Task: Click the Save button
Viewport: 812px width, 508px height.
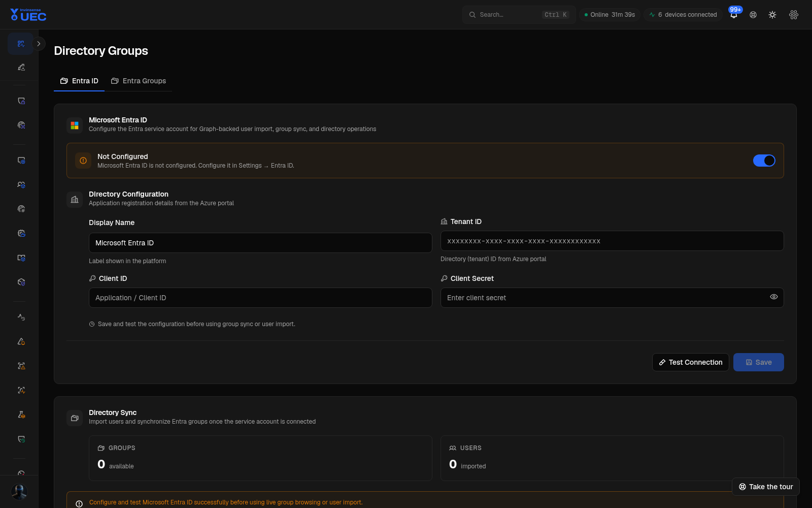Action: pyautogui.click(x=758, y=362)
